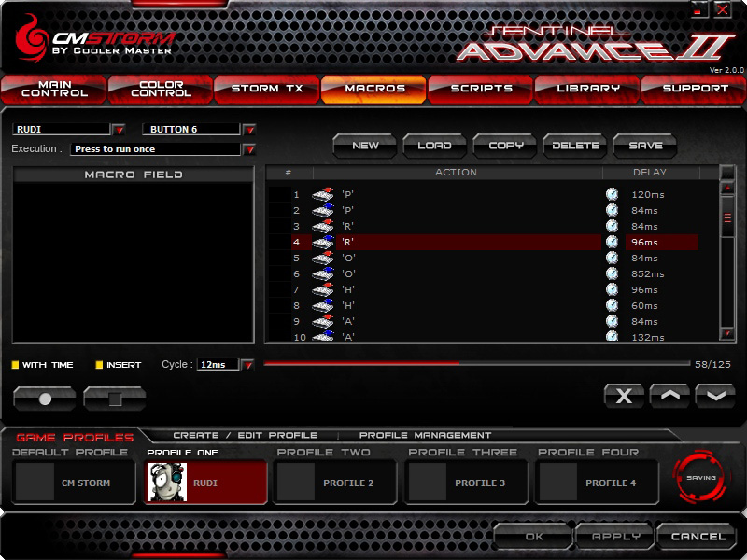Click the clock icon beside 96ms in row 4
The image size is (747, 560).
pyautogui.click(x=613, y=242)
